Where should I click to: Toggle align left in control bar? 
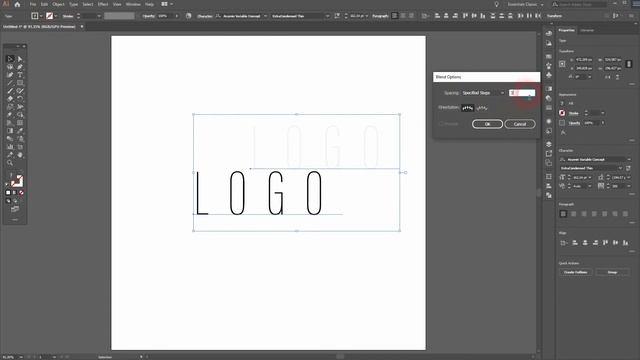pos(395,16)
